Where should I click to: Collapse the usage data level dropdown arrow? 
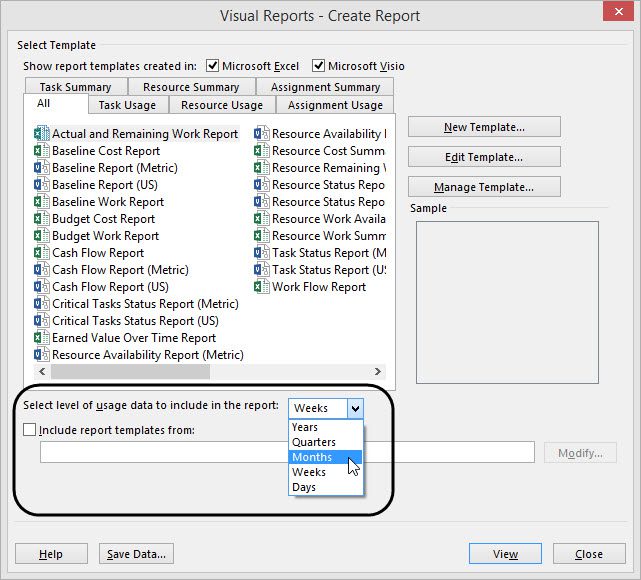[355, 408]
